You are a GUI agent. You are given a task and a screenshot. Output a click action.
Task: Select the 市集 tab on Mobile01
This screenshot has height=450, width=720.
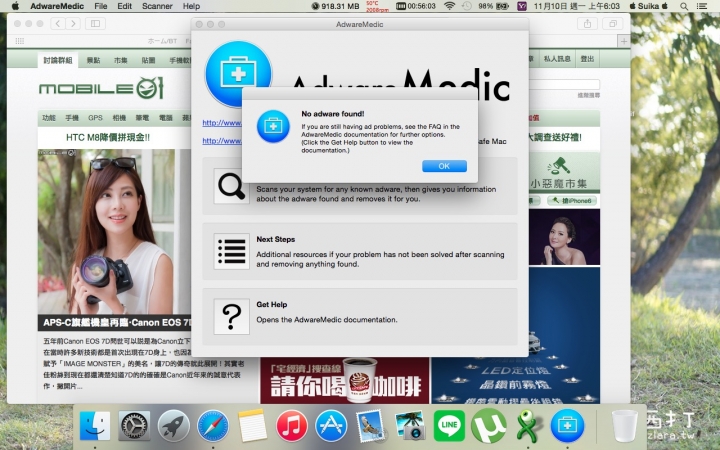pos(121,60)
